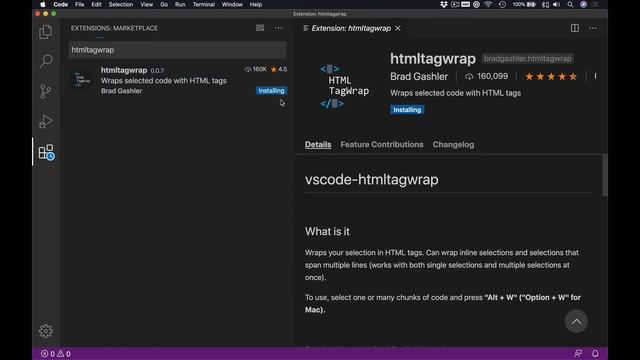Click the Brad Gashler publisher link in details

(419, 76)
